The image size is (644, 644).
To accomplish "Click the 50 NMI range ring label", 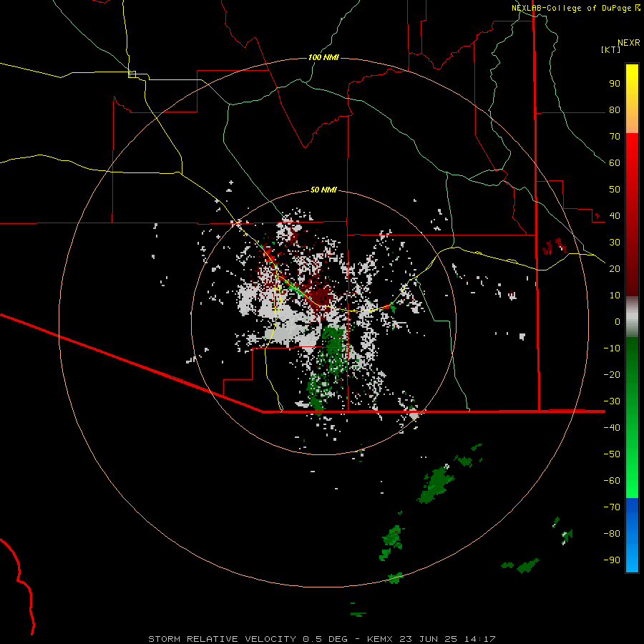I will (x=323, y=190).
